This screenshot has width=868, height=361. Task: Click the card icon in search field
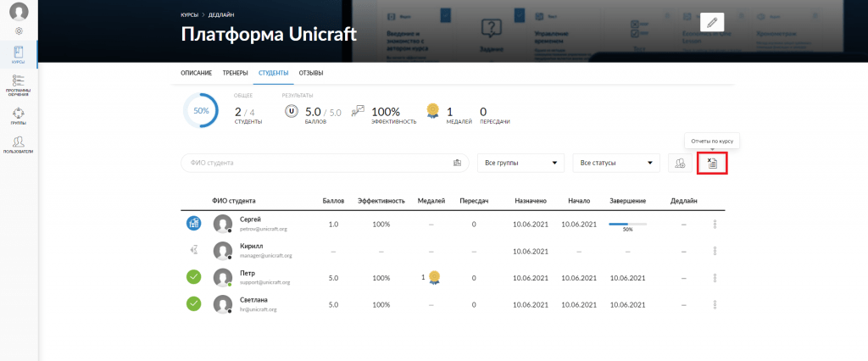(457, 164)
